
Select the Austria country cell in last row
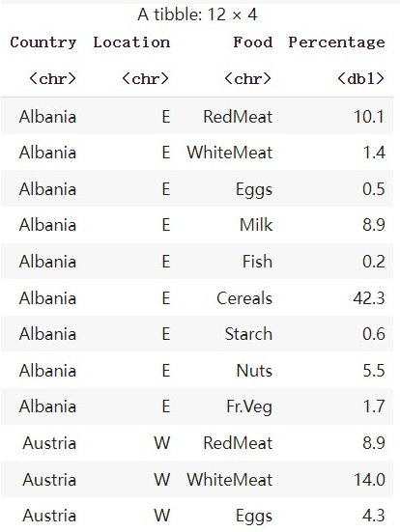(x=49, y=516)
